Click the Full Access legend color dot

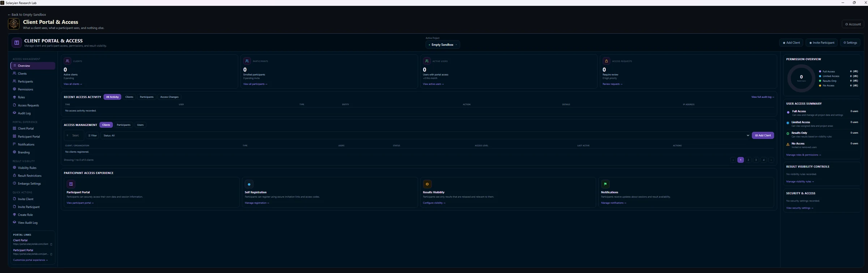(x=820, y=72)
